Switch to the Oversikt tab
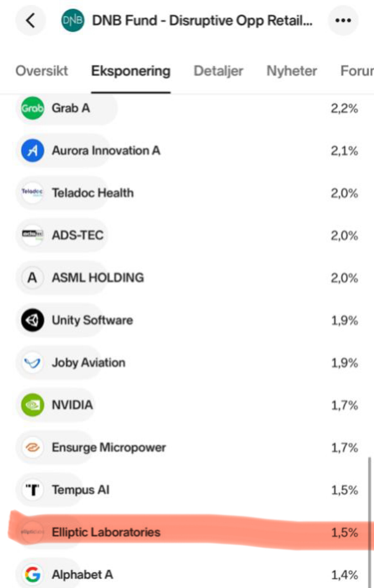The width and height of the screenshot is (374, 588). tap(42, 71)
